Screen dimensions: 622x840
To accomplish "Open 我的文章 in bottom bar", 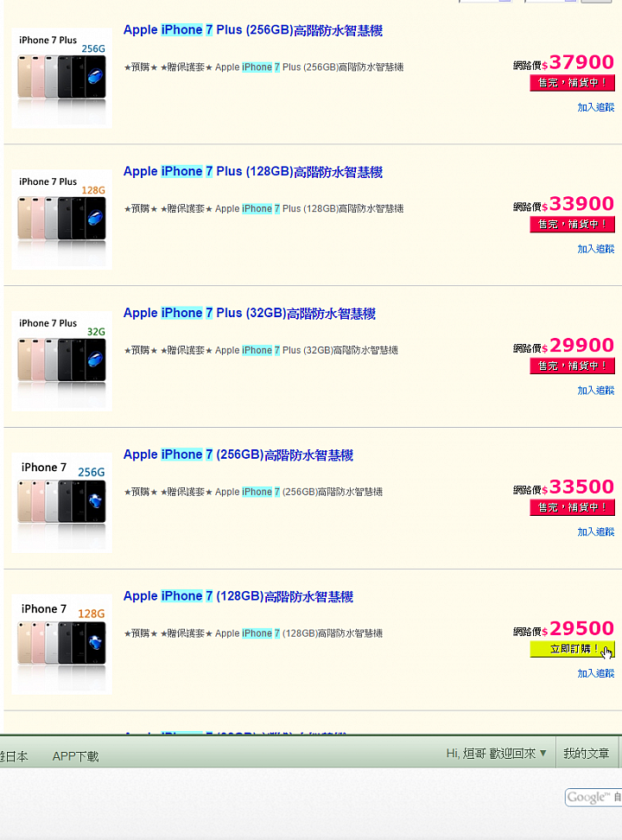I will coord(586,754).
